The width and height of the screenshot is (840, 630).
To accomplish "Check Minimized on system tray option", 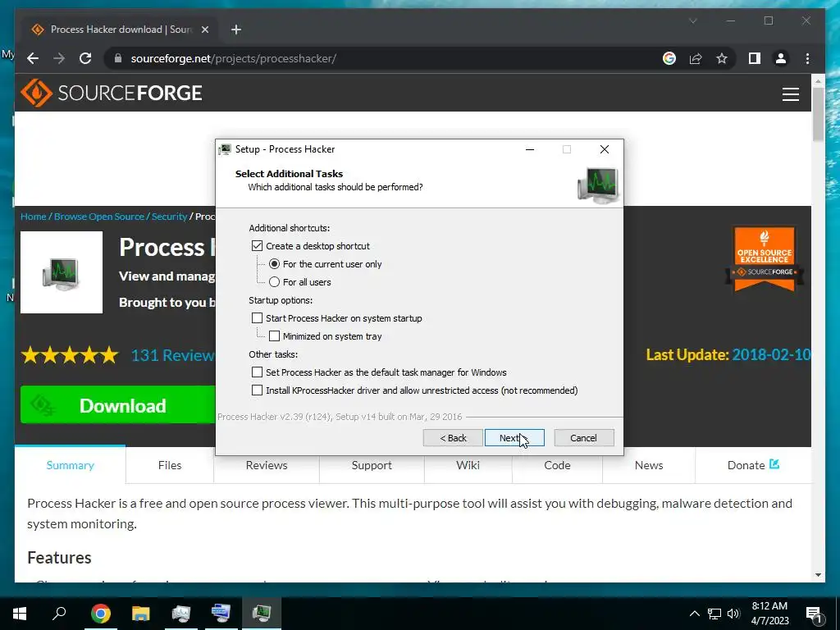I will [x=274, y=336].
